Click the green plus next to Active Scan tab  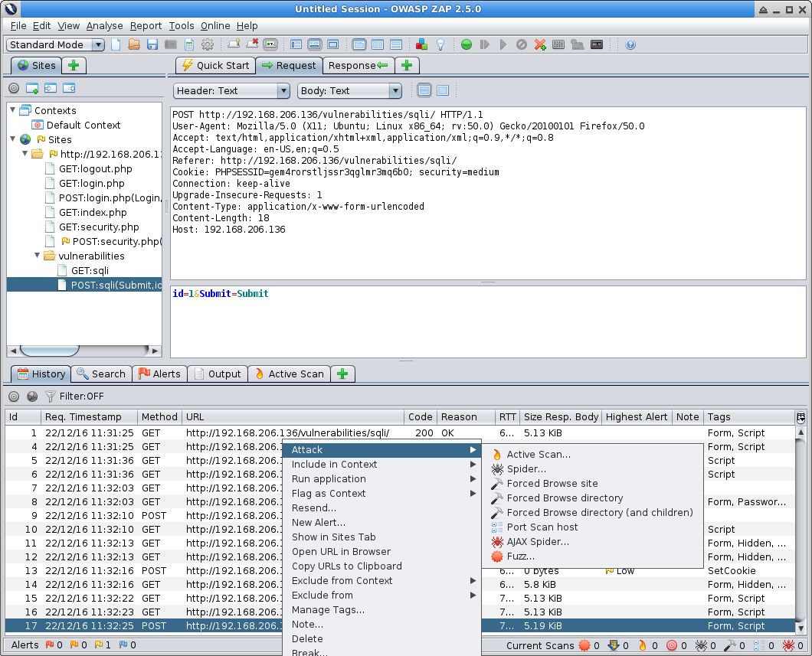click(342, 374)
